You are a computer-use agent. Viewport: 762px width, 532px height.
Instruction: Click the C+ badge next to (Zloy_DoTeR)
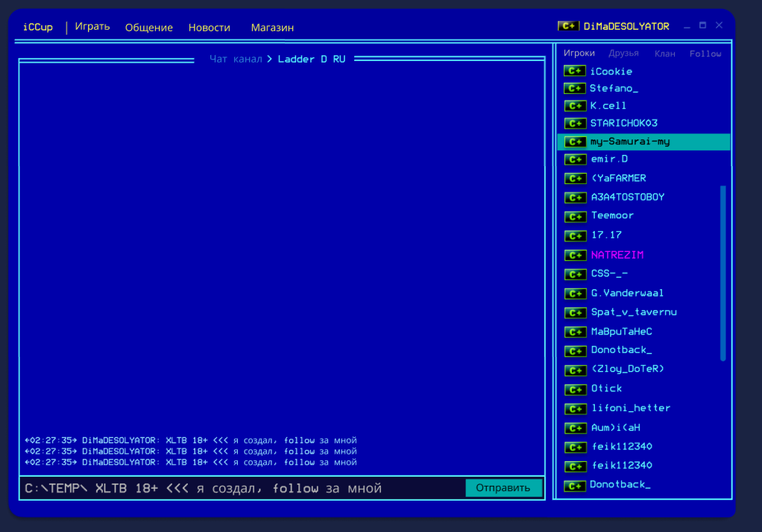[x=575, y=370]
